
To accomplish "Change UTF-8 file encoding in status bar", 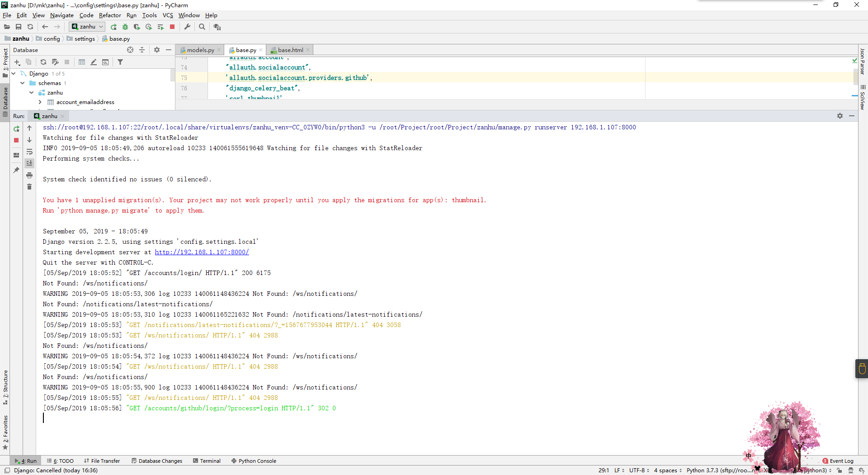I will (639, 470).
